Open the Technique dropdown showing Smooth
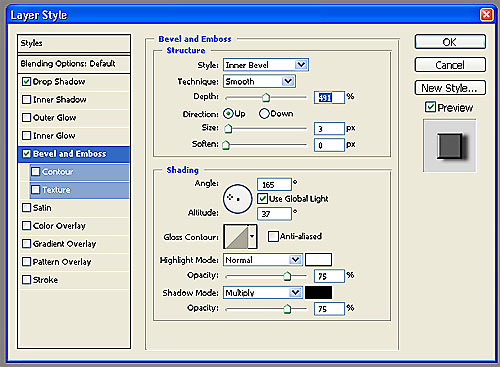 point(259,81)
